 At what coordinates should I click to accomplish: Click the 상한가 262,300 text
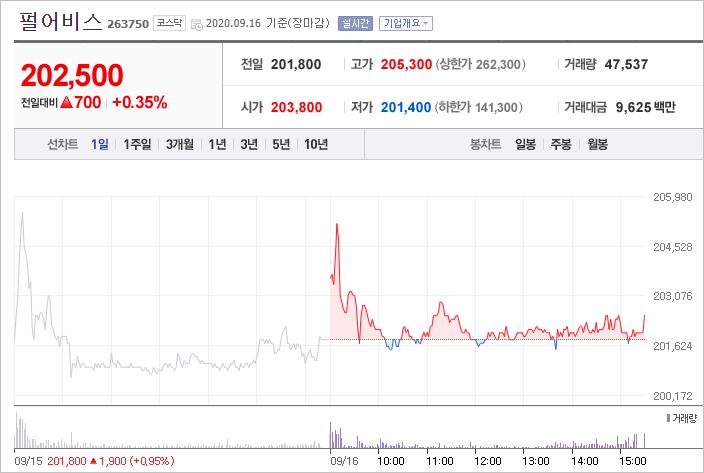click(x=480, y=64)
